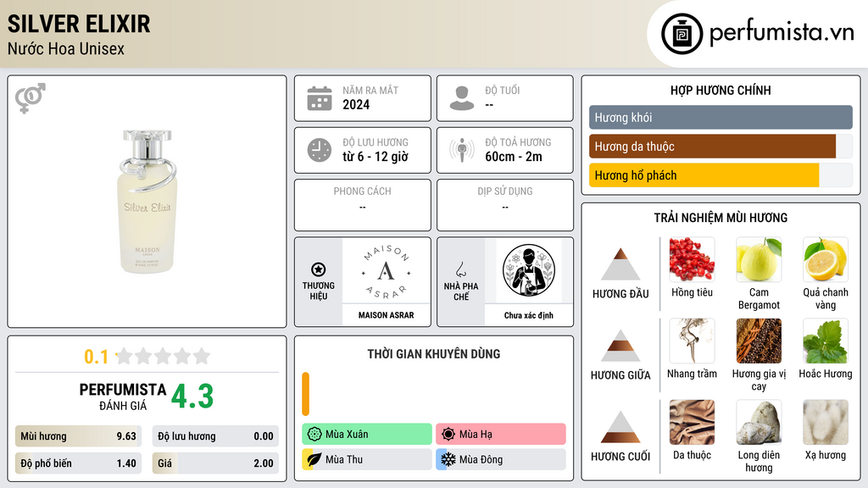Click the Mùa Đông snowflake icon

448,459
